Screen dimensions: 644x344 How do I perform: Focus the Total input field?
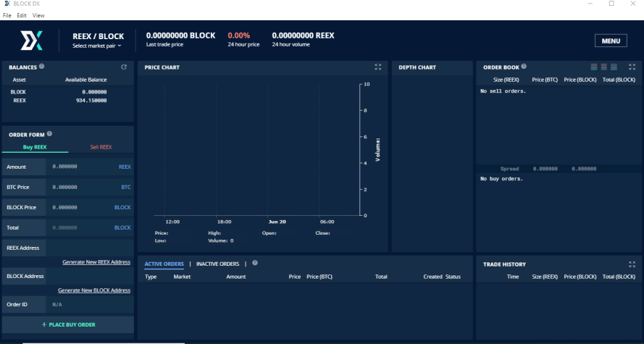pyautogui.click(x=90, y=227)
